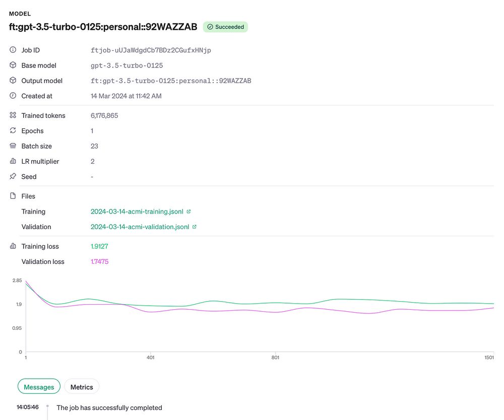Click the step 1 label on chart axis
The image size is (504, 420).
pyautogui.click(x=26, y=358)
